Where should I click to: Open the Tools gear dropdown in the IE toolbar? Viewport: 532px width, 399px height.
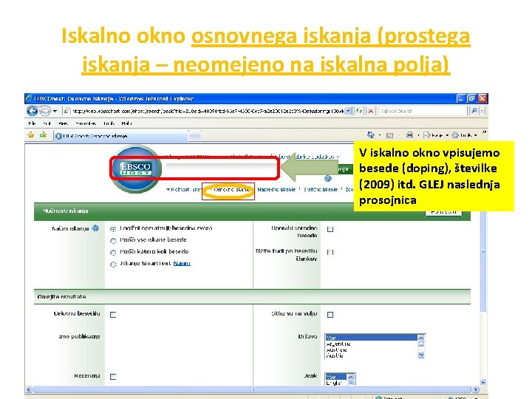[465, 135]
